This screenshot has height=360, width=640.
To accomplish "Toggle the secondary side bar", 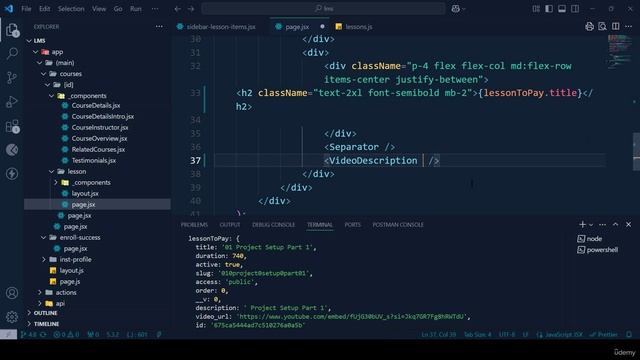I will point(575,9).
